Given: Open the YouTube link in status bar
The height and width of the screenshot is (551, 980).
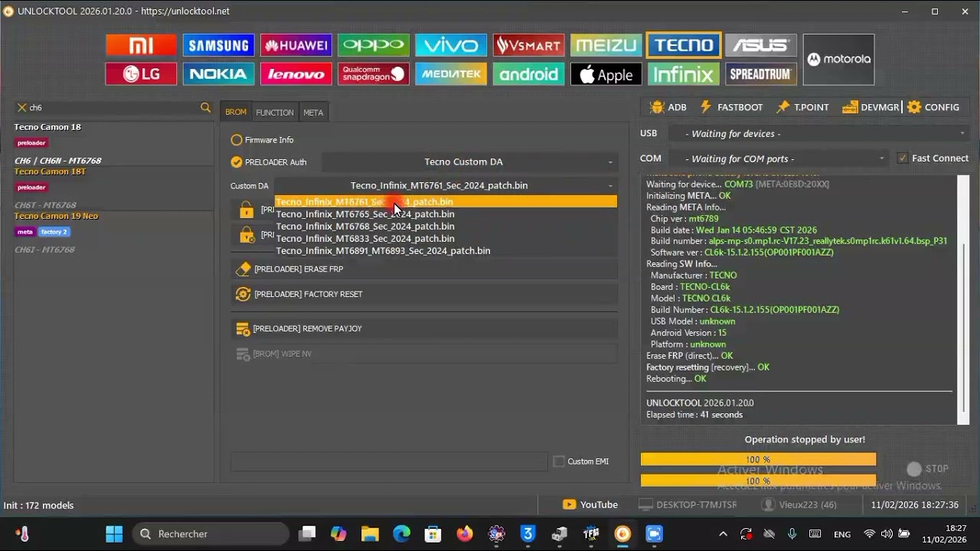Looking at the screenshot, I should click(590, 504).
